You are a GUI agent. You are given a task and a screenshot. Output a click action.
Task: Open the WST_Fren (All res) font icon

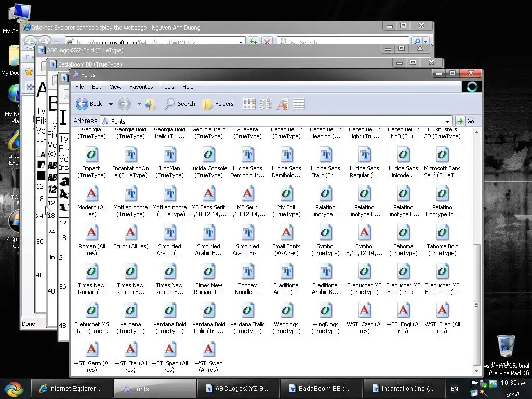(442, 311)
